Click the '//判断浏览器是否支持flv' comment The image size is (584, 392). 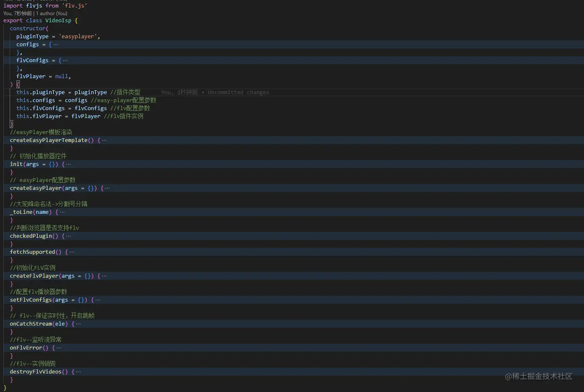(x=45, y=228)
